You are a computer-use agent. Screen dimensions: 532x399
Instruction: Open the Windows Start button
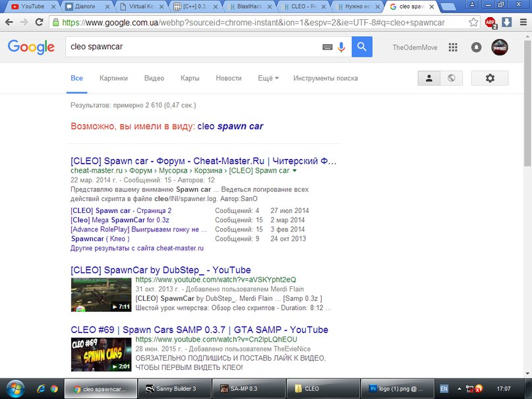pos(15,389)
